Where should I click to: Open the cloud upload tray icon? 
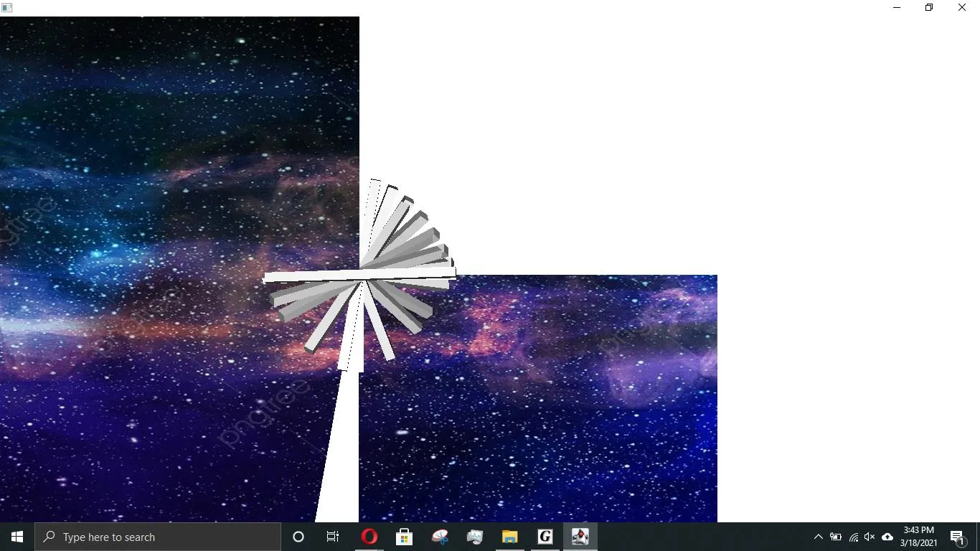tap(887, 537)
